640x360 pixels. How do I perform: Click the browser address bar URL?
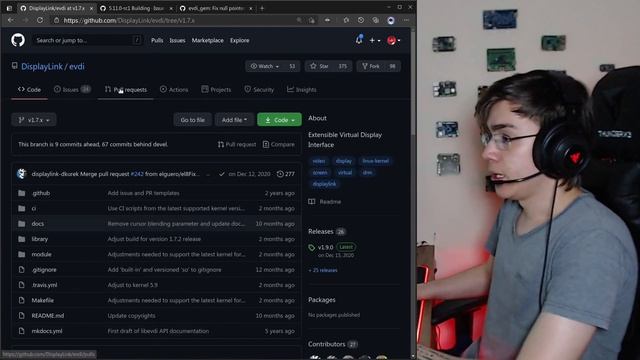[129, 20]
